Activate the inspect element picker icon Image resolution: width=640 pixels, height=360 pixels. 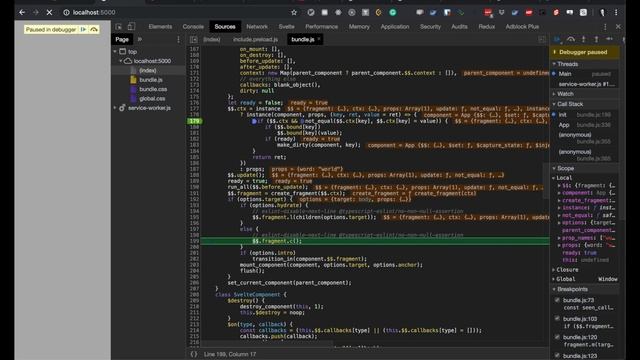(x=118, y=27)
